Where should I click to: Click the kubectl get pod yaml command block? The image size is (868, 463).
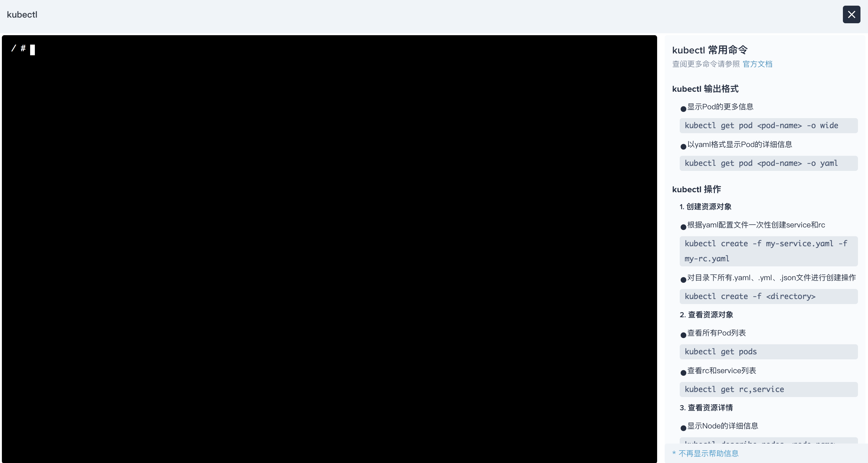click(768, 163)
